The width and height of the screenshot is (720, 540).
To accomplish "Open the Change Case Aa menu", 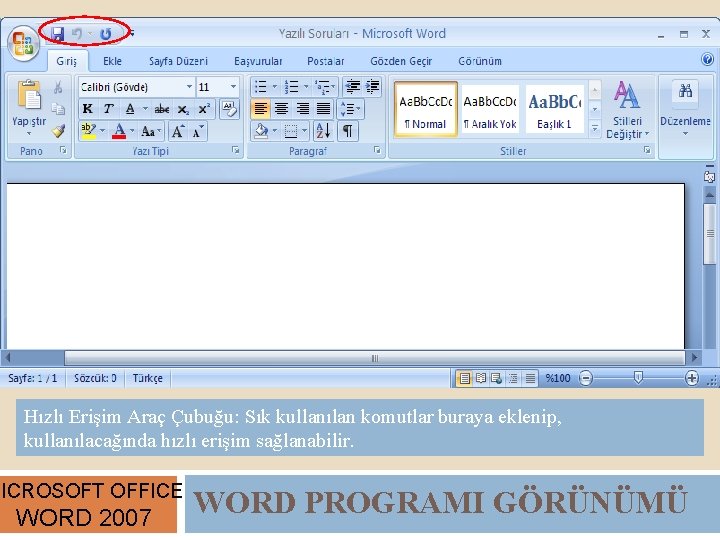I will pyautogui.click(x=151, y=132).
